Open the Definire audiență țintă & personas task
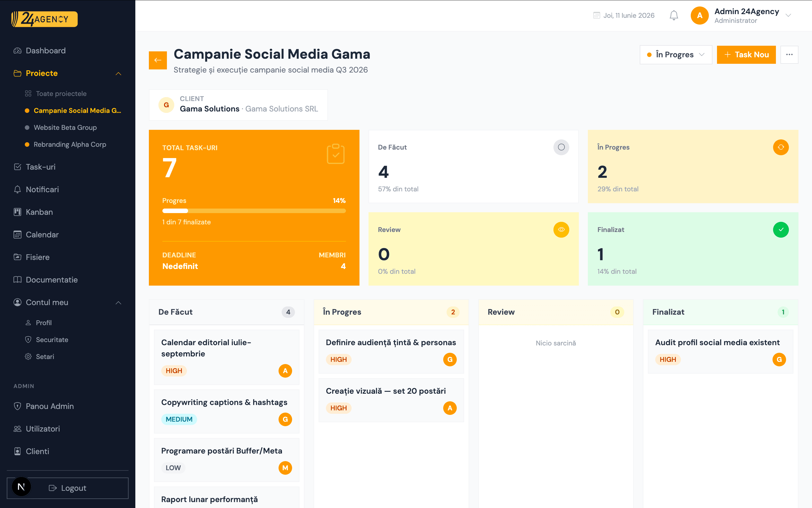Screen dimensions: 812x508 [391, 351]
